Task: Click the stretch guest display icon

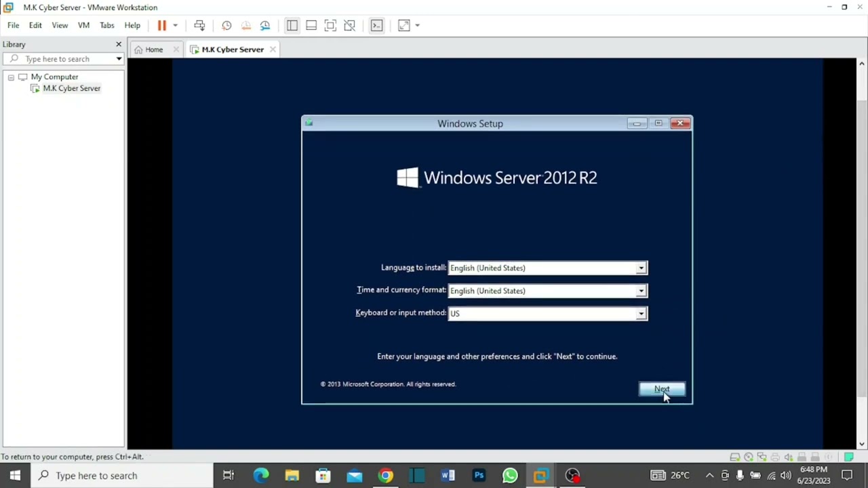Action: click(404, 25)
